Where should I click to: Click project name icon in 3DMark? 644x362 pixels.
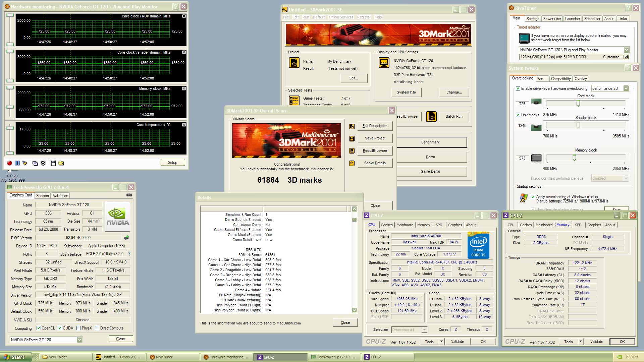[294, 63]
